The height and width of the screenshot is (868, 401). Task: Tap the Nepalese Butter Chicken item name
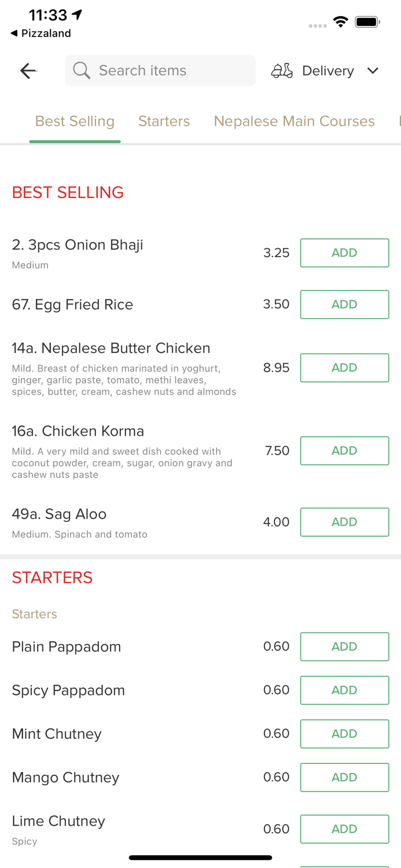(x=111, y=348)
